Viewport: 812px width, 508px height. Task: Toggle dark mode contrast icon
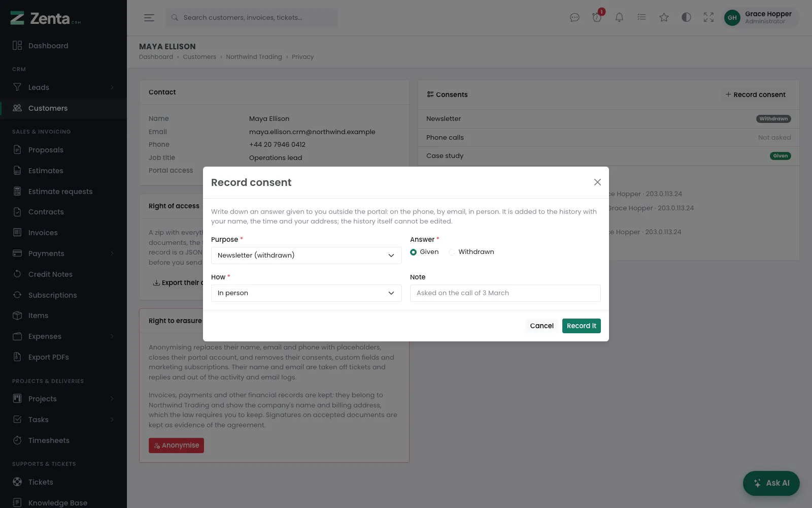pyautogui.click(x=686, y=18)
